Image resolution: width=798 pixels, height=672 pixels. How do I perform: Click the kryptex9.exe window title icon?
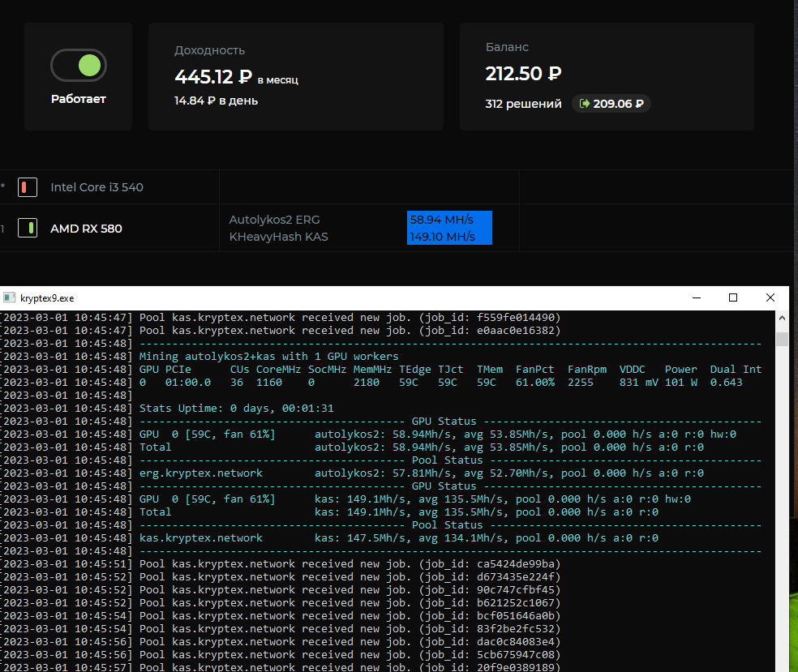click(9, 297)
